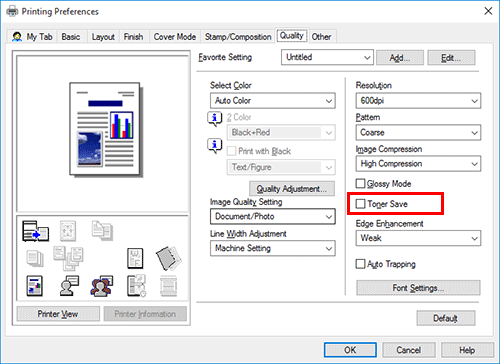Click the watermark stamp page icon

pos(135,258)
